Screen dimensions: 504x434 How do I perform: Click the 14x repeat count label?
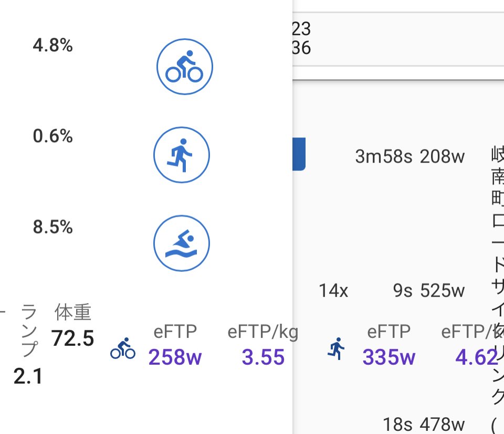click(x=333, y=290)
